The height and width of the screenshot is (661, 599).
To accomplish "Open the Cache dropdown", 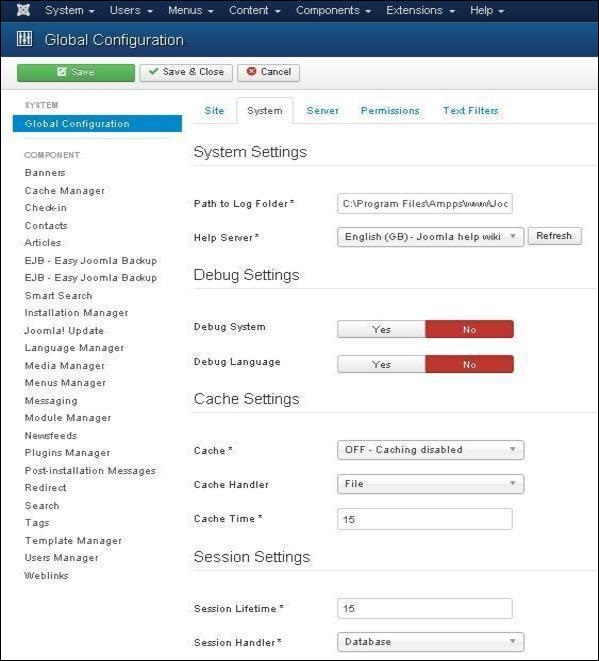I will (430, 450).
